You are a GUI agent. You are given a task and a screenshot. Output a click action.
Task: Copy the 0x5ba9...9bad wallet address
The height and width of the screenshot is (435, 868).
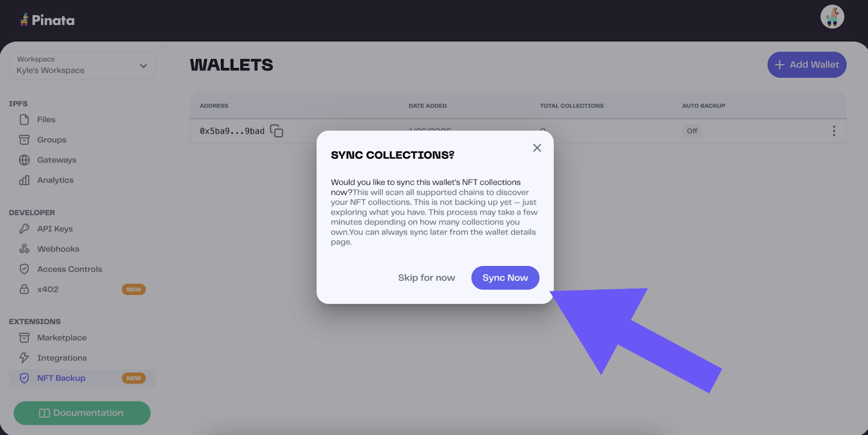coord(277,131)
